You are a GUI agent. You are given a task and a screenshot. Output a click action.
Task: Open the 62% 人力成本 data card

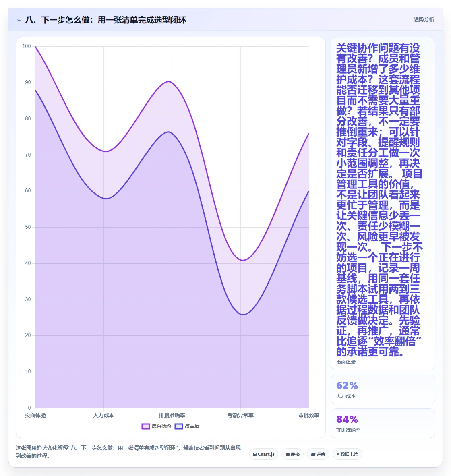383,389
